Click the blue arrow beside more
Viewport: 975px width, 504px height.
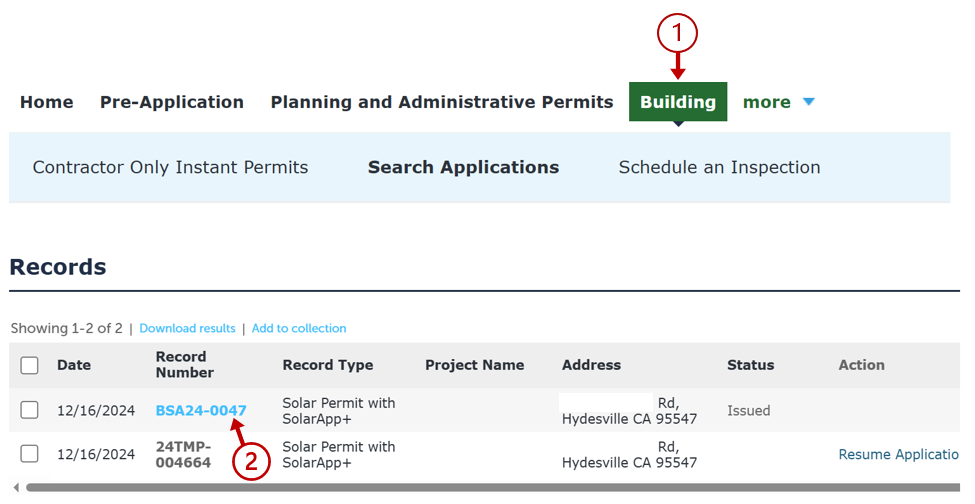809,102
